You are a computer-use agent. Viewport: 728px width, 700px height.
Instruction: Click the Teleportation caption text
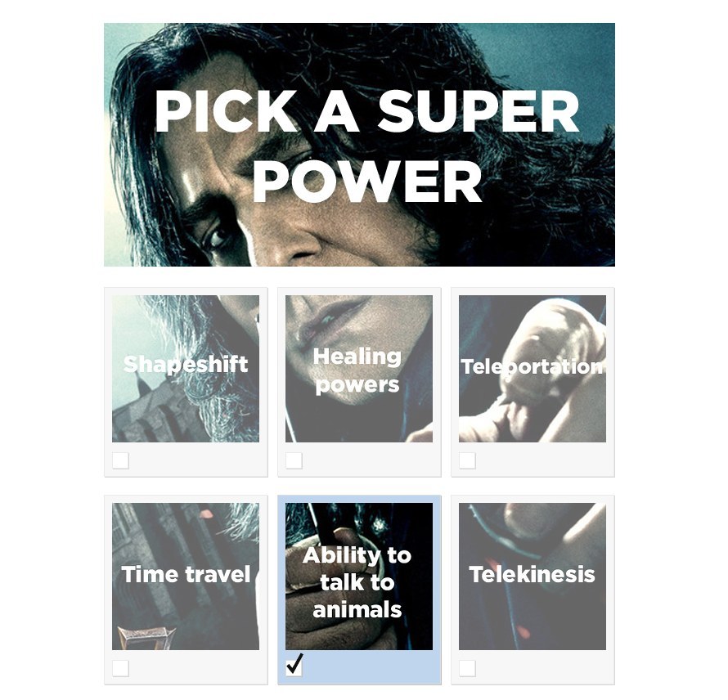click(x=532, y=366)
